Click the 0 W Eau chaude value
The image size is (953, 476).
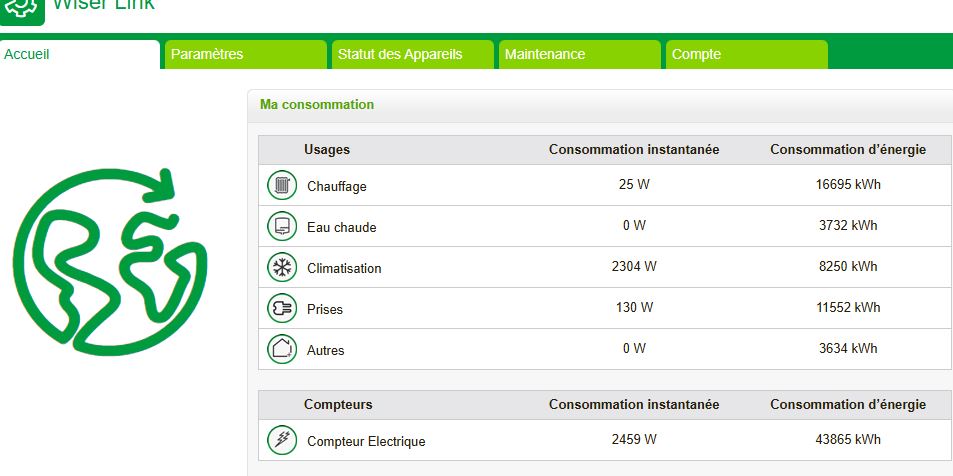click(x=634, y=226)
